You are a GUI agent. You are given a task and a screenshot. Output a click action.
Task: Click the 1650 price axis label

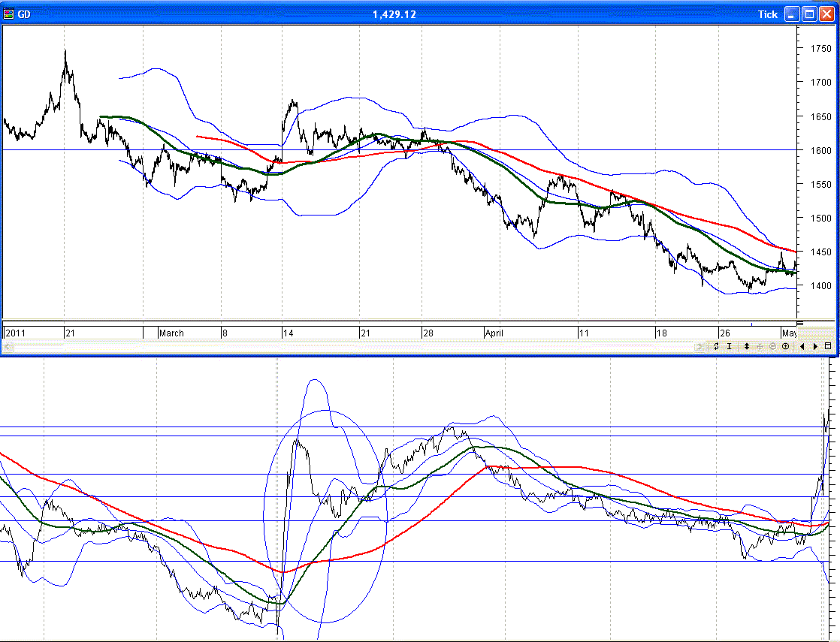click(x=820, y=116)
